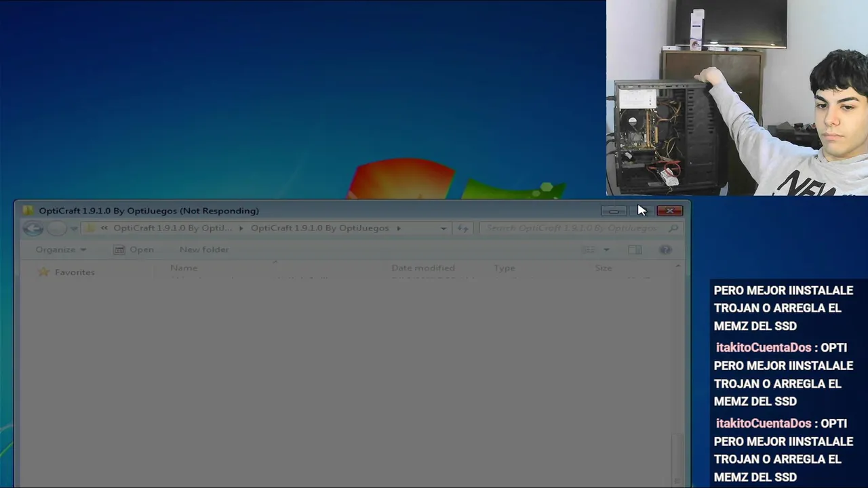Close the Not Responding Explorer window
This screenshot has height=488, width=868.
tap(670, 211)
